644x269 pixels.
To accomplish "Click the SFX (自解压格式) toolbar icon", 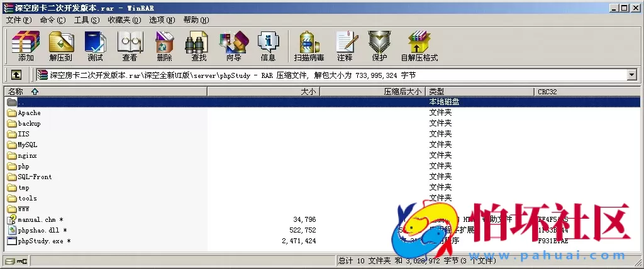I will [x=419, y=46].
